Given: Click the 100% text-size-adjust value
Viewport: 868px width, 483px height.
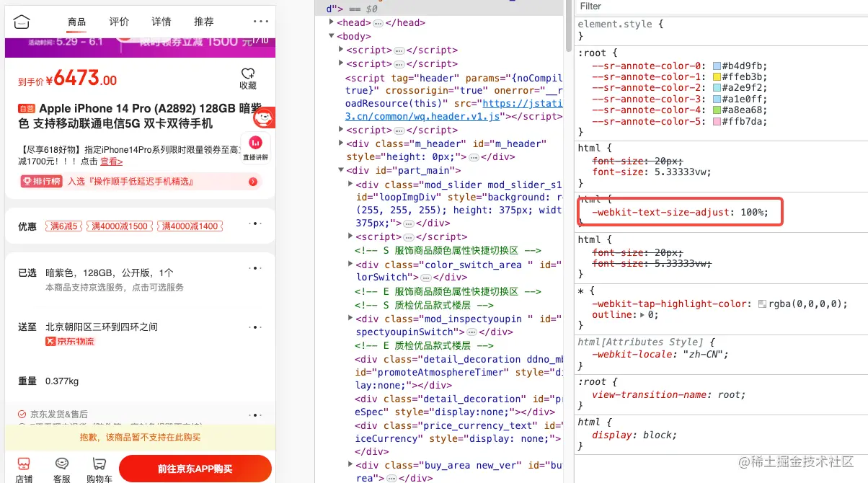Looking at the screenshot, I should pos(752,213).
